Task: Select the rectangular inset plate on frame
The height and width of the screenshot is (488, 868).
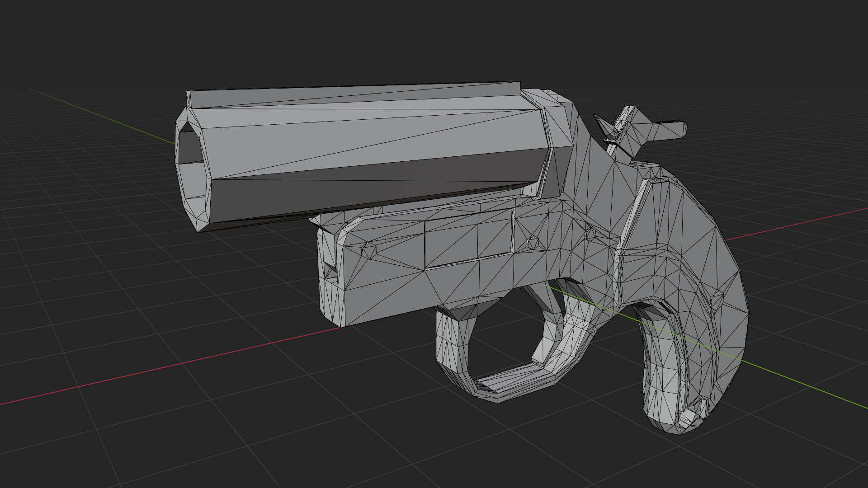Action: (x=468, y=239)
